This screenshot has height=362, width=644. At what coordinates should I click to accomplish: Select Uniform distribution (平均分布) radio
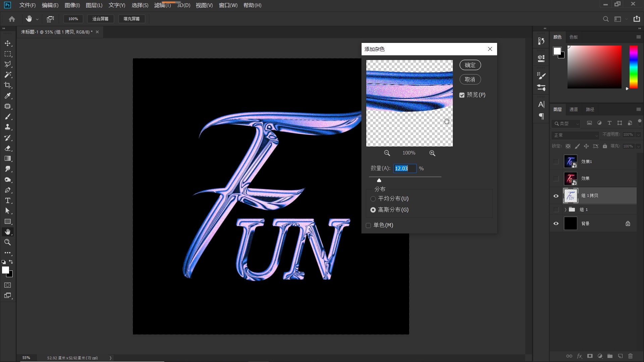point(373,199)
